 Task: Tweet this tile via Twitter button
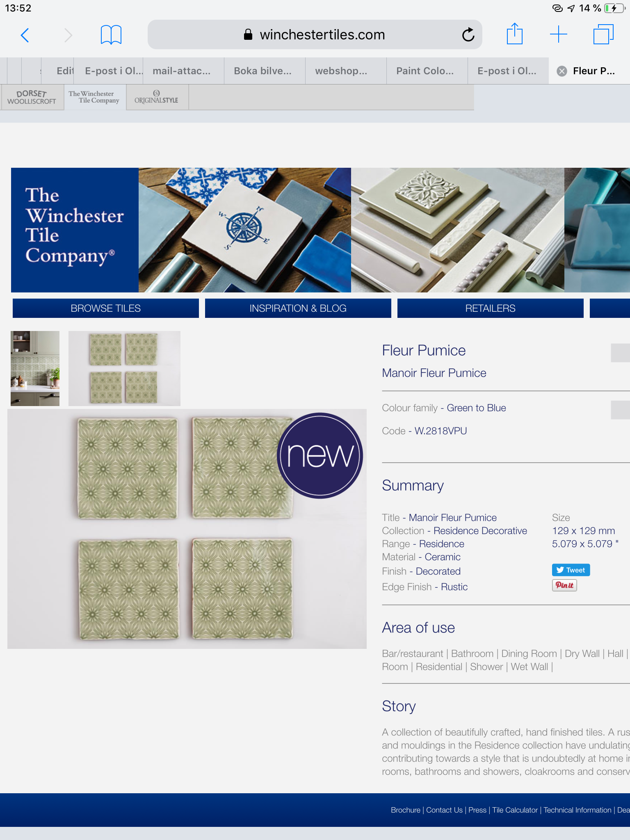point(571,570)
